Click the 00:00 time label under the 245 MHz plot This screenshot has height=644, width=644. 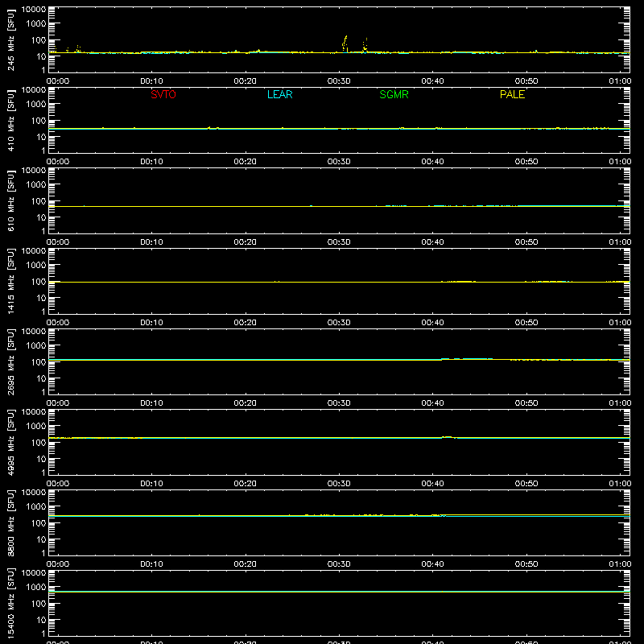pyautogui.click(x=58, y=81)
